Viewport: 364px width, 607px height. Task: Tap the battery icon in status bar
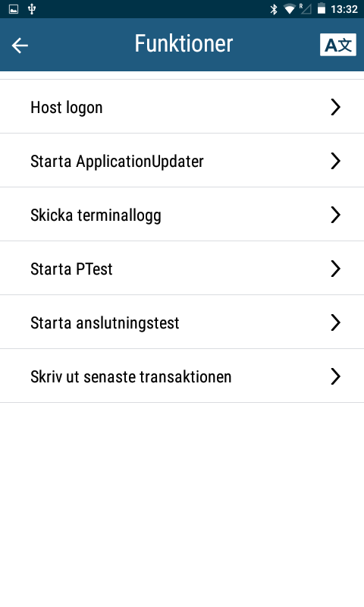(x=321, y=8)
